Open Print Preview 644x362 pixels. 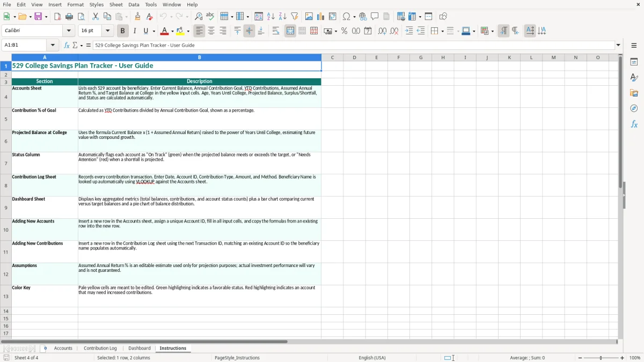tap(80, 17)
